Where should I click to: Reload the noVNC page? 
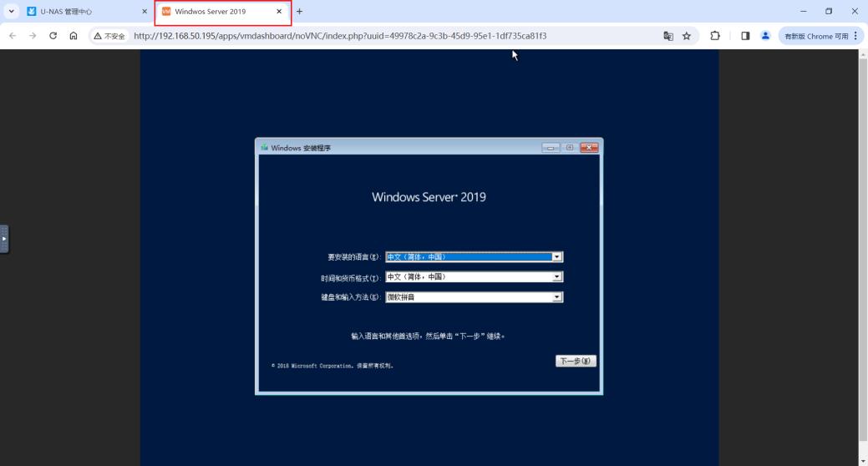(x=53, y=36)
